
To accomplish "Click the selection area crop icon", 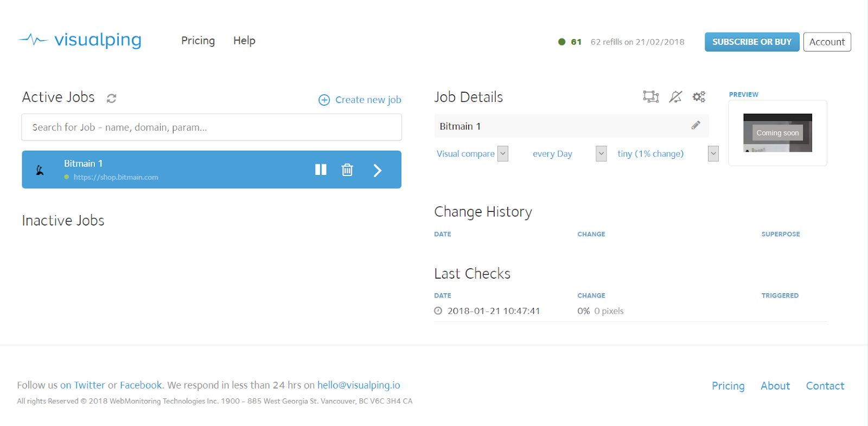I will pos(650,97).
